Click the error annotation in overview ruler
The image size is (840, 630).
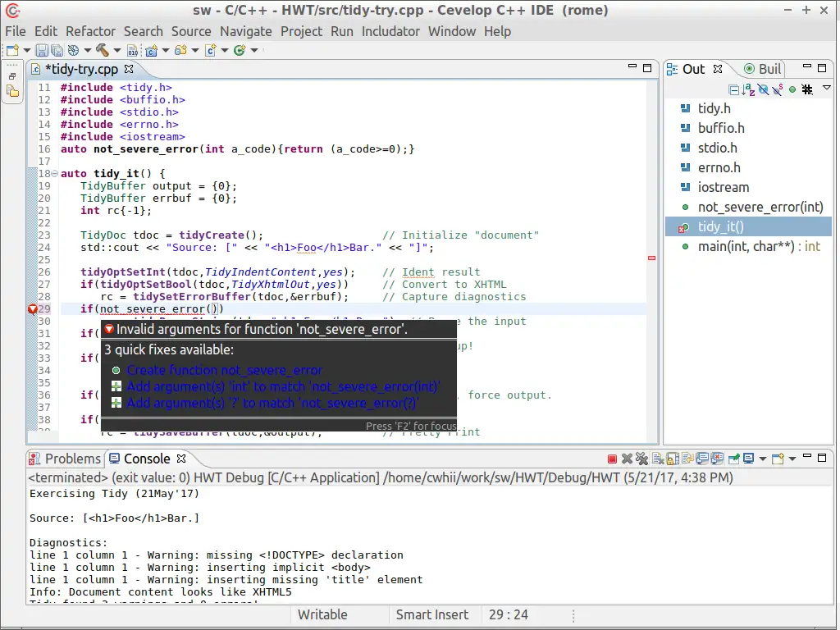tap(651, 258)
